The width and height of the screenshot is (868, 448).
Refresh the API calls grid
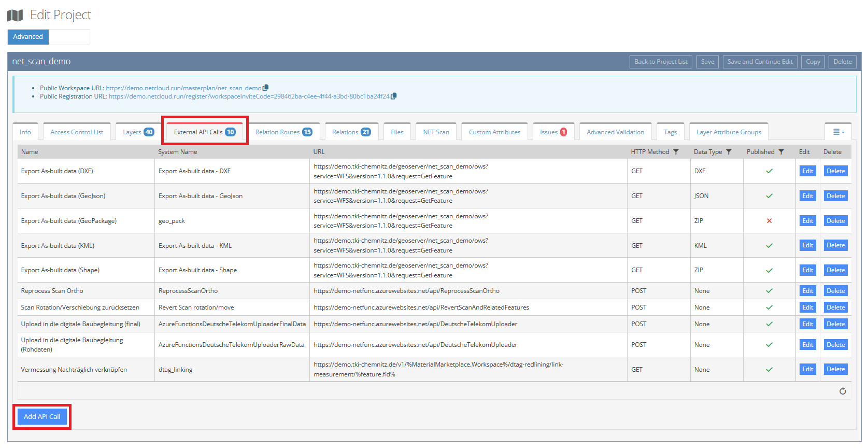click(x=843, y=391)
